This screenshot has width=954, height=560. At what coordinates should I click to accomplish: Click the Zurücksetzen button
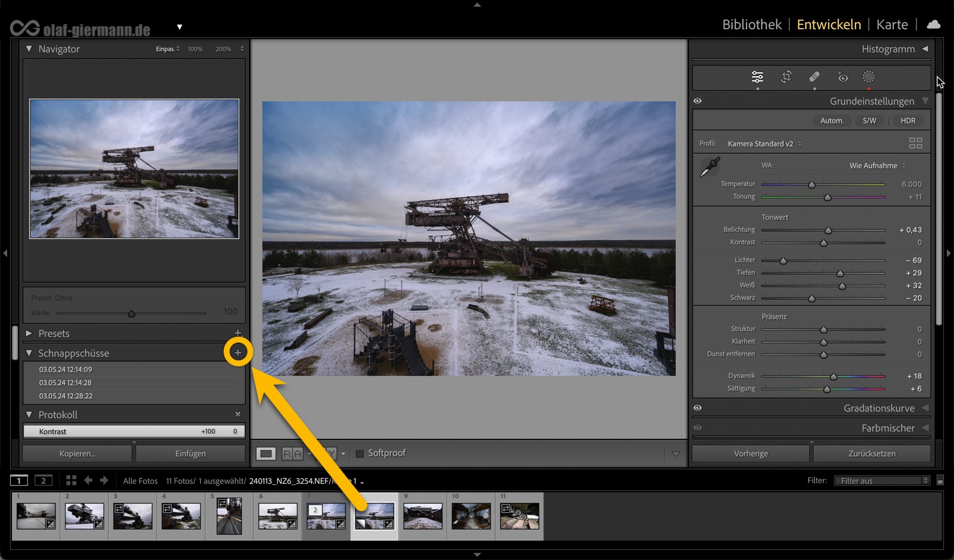(872, 453)
